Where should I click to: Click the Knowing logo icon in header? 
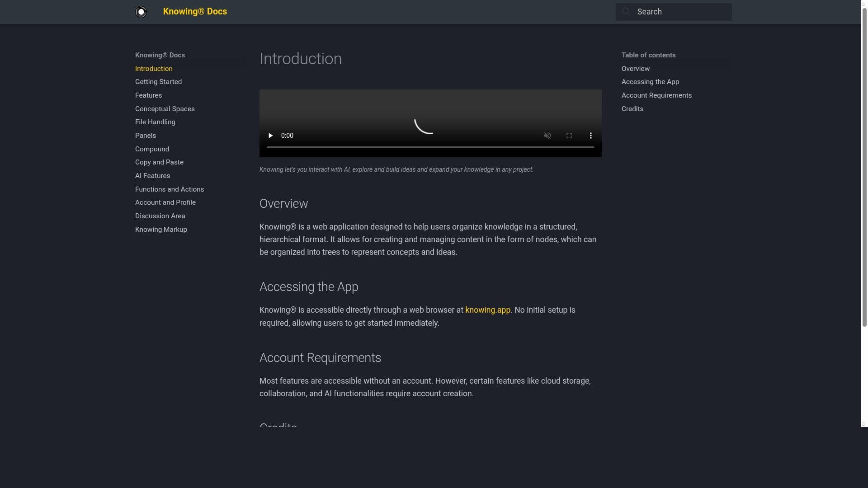coord(141,12)
